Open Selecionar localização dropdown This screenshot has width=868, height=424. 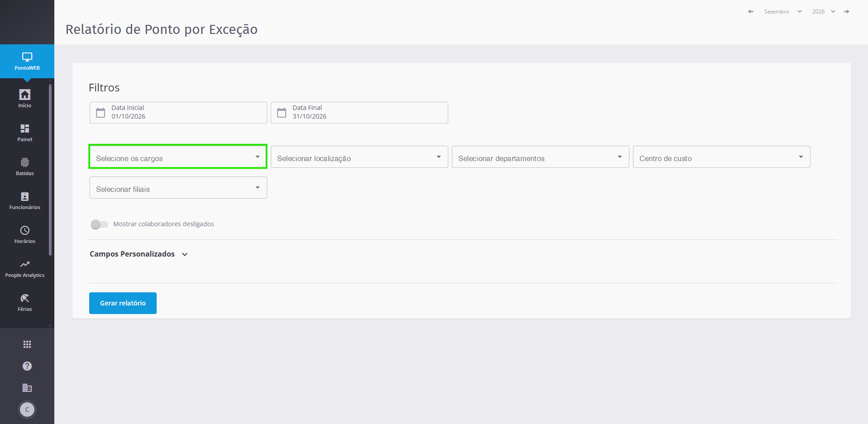pyautogui.click(x=360, y=157)
